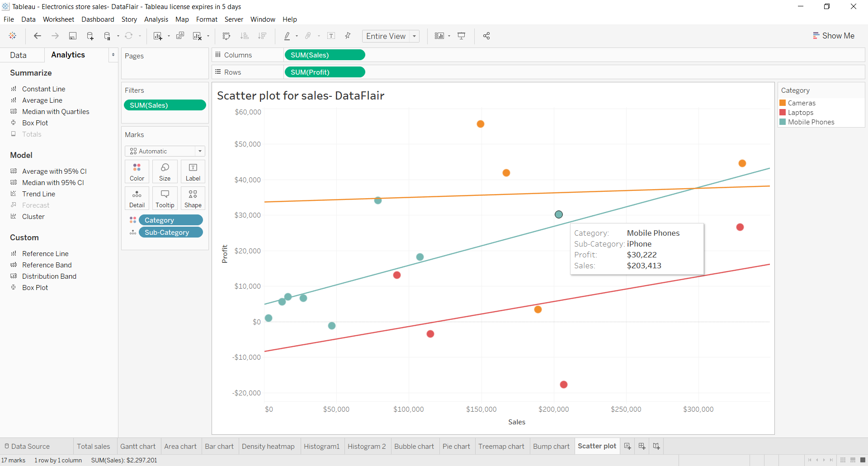This screenshot has width=868, height=466.
Task: Click the SUM(Profit) pill in Rows
Action: tap(325, 72)
